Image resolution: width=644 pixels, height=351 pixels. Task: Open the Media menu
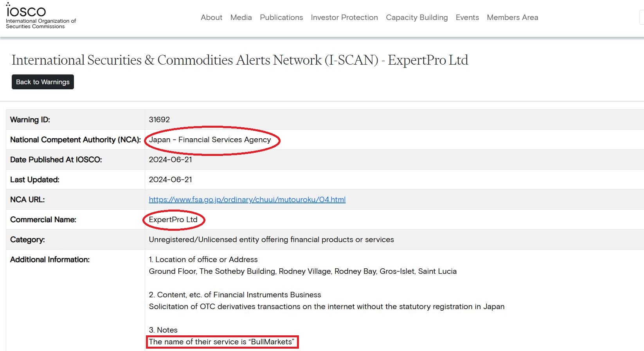[241, 18]
